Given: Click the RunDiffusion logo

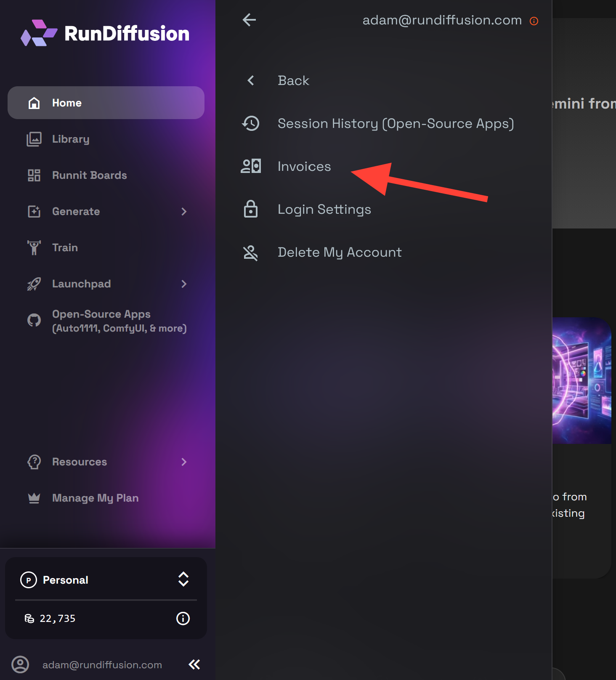Looking at the screenshot, I should [105, 33].
